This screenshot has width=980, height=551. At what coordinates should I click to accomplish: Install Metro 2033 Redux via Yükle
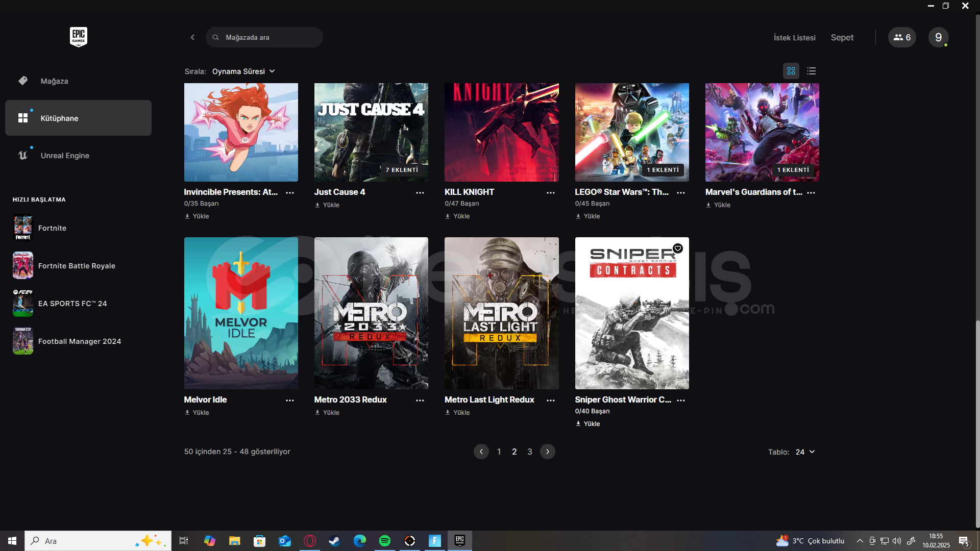(327, 413)
